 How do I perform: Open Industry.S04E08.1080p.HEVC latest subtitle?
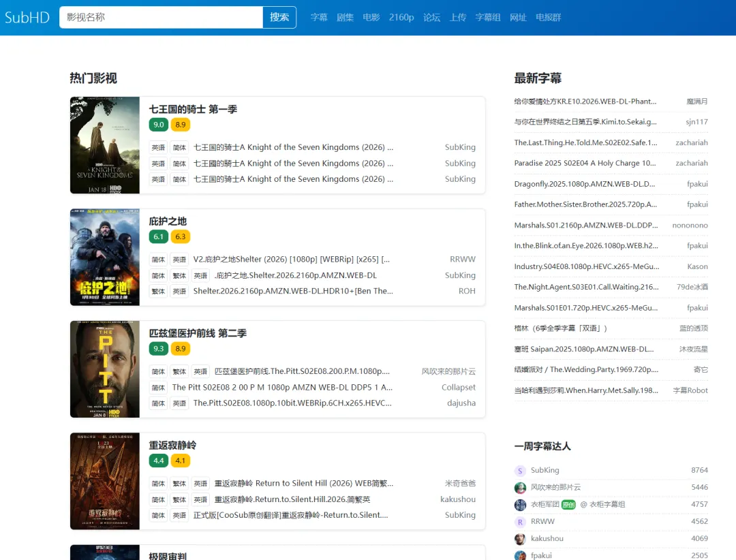(586, 266)
